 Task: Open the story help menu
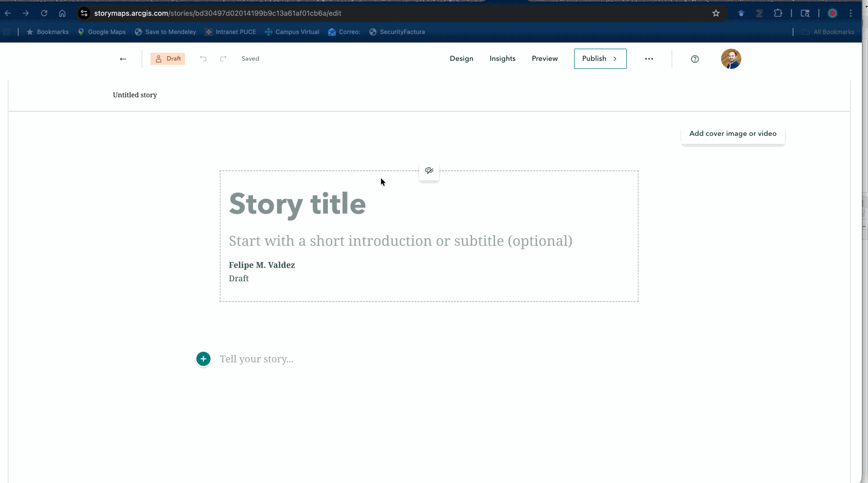[695, 59]
